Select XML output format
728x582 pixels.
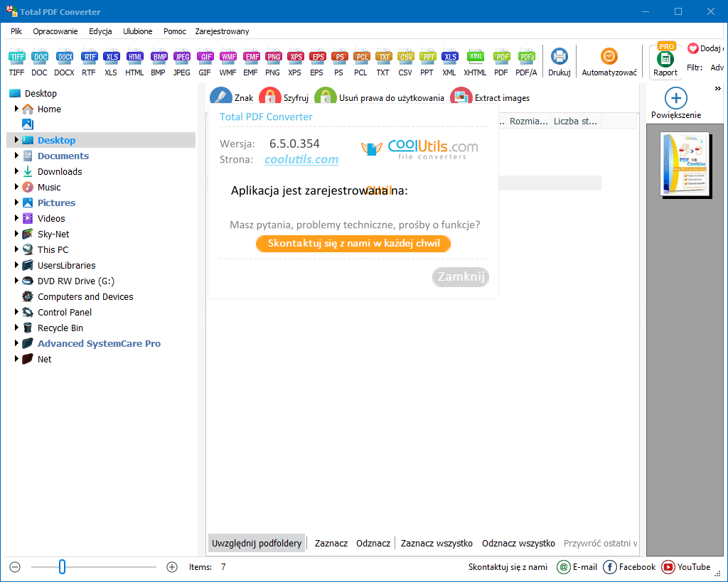point(449,63)
